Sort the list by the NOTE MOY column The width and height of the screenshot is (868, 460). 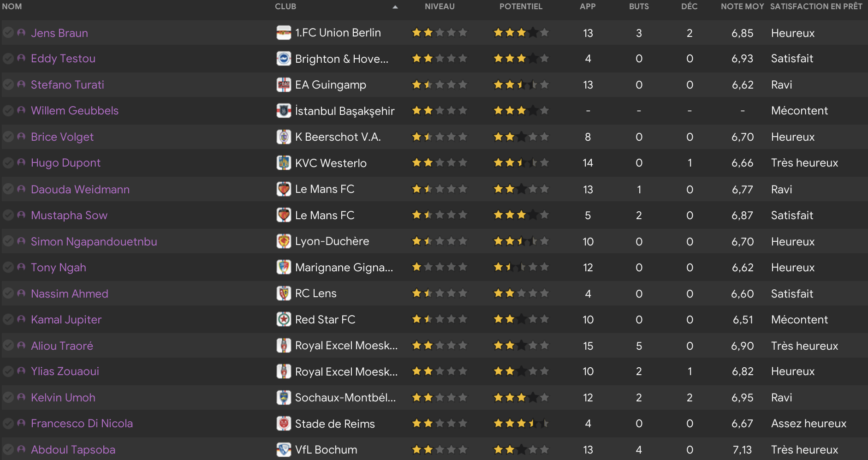743,6
